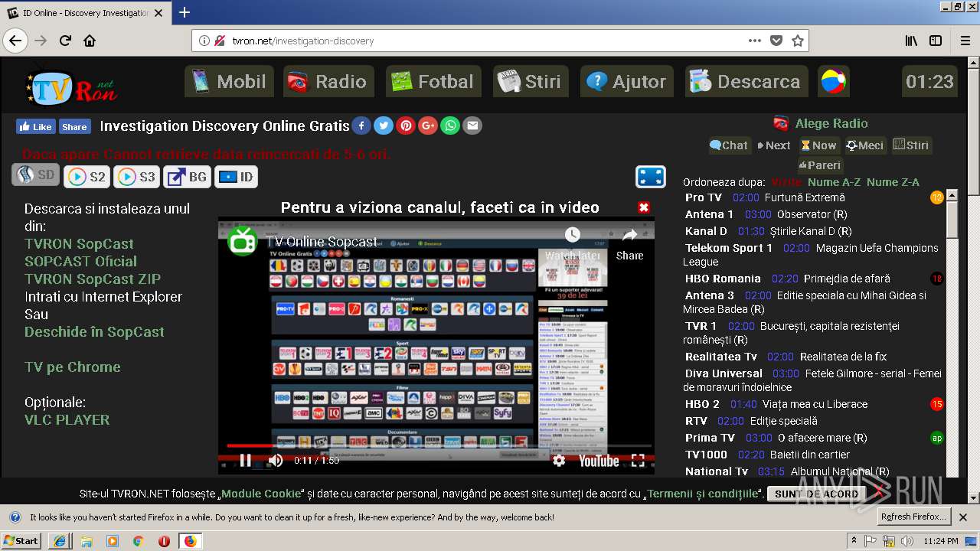Sort channel list by Nume A-Z

[834, 182]
